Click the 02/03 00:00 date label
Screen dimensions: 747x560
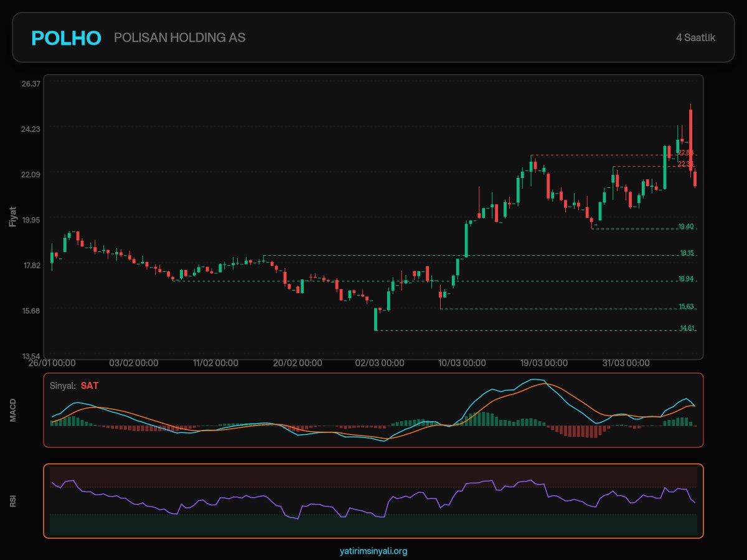(x=380, y=363)
